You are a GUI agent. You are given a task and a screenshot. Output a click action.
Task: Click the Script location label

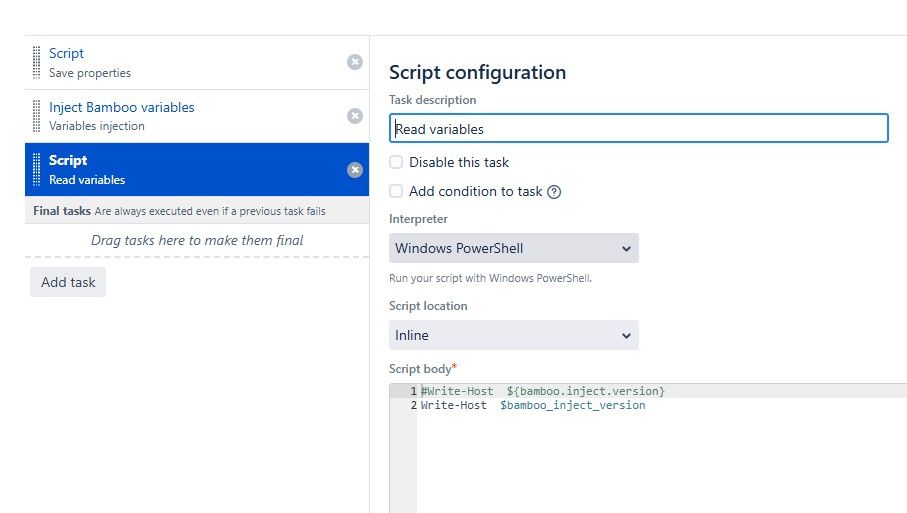click(428, 306)
